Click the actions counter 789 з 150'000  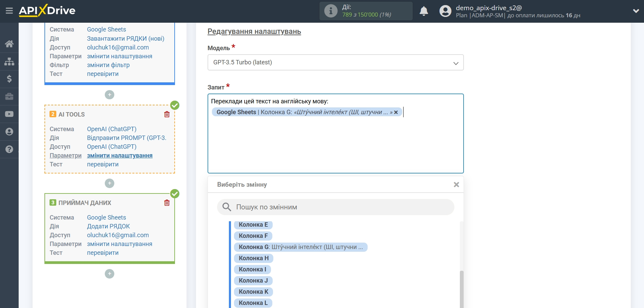pos(367,15)
